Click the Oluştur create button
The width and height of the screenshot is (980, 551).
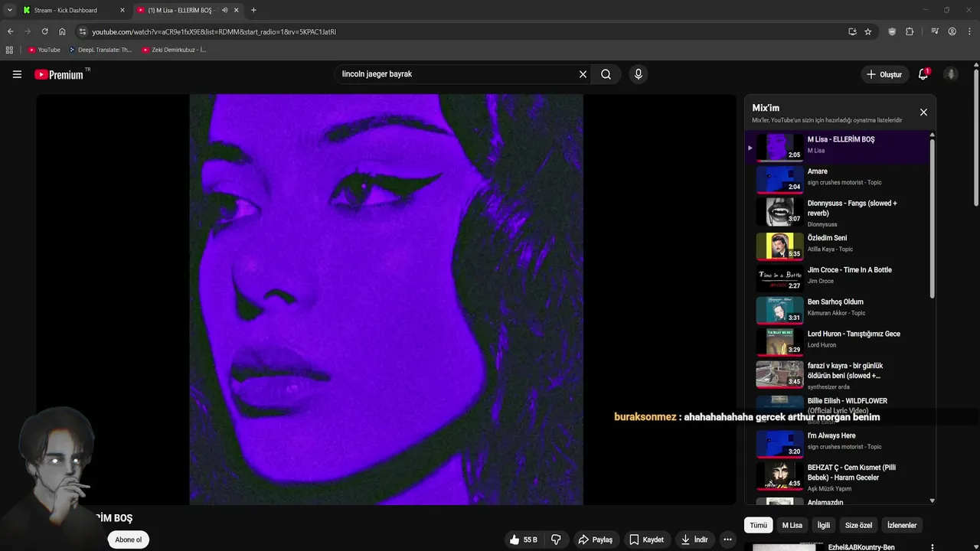coord(884,74)
